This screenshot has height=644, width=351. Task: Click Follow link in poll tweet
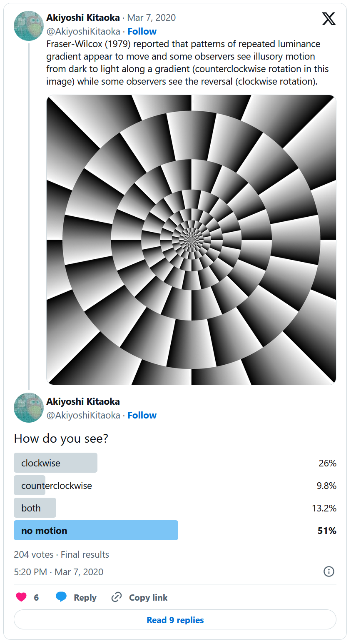(142, 415)
